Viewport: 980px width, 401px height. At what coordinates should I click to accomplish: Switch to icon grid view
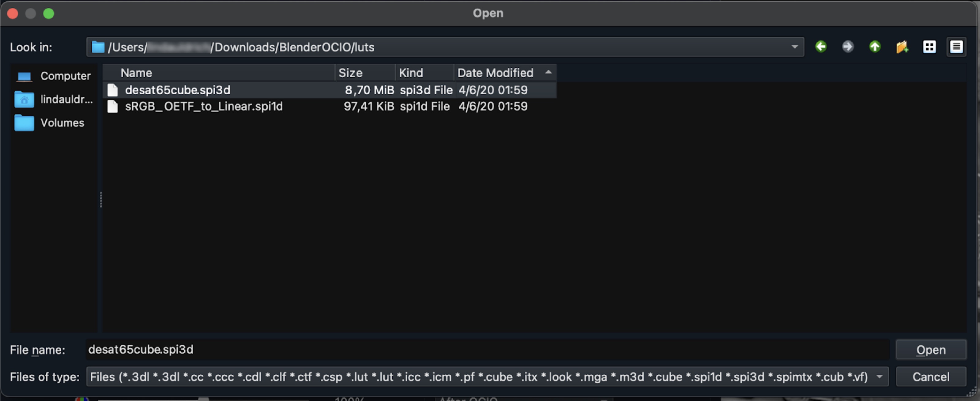coord(929,47)
